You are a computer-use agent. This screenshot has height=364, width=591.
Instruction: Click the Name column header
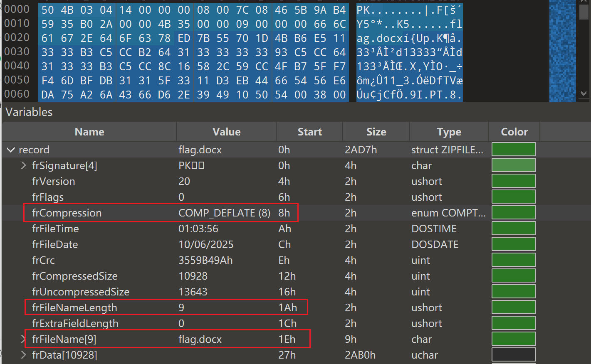pos(89,132)
